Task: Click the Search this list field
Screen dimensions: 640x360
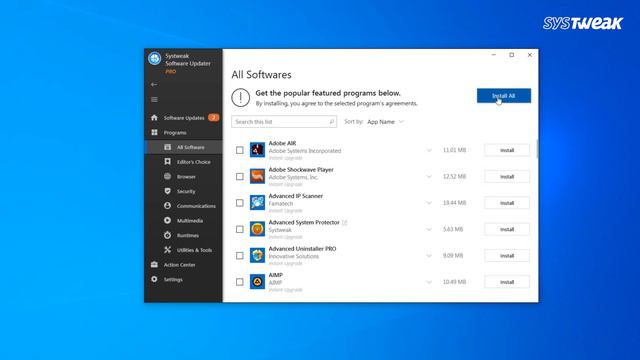Action: click(284, 122)
